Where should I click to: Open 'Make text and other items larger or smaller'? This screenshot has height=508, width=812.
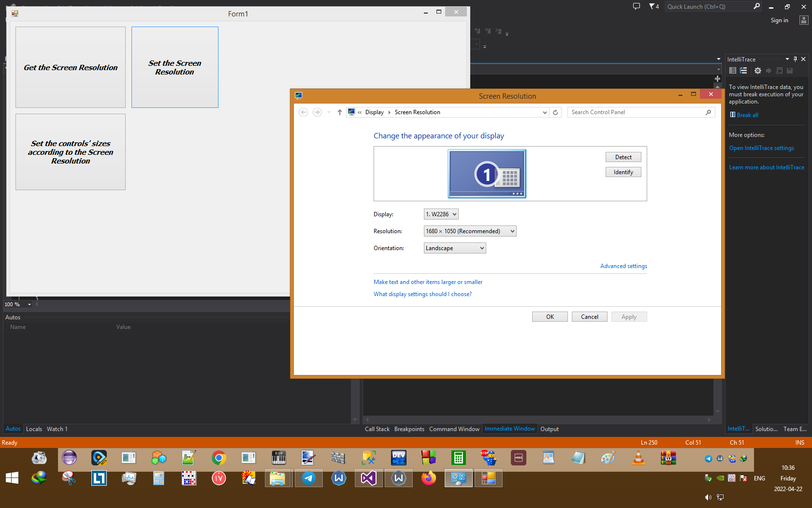point(428,282)
